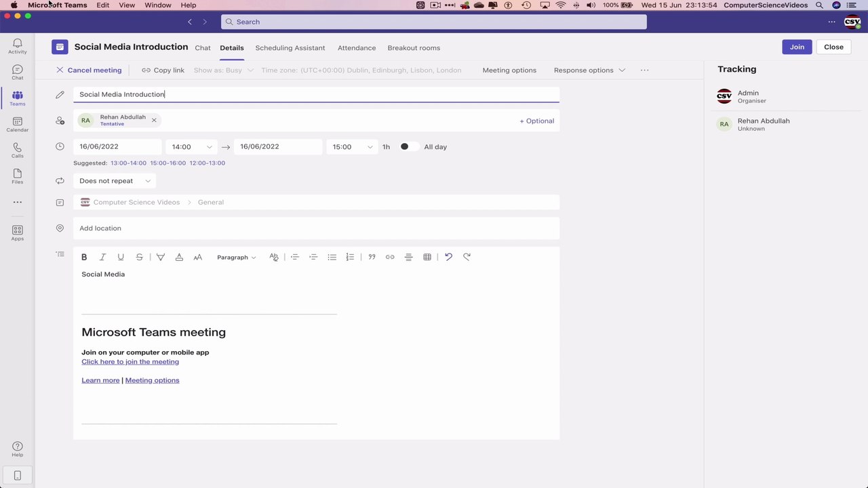This screenshot has height=488, width=868.
Task: Expand the Response options menu
Action: pos(589,70)
